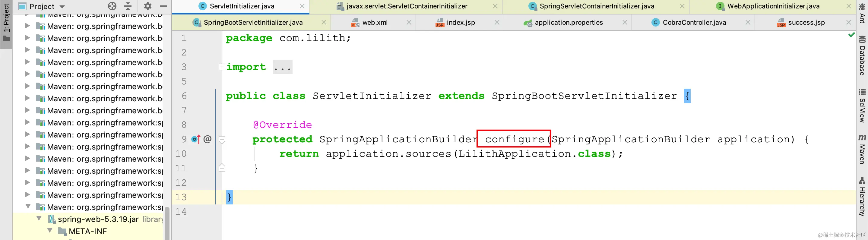Collapse the spring-web-5.3.19.jar node
Image resolution: width=868 pixels, height=240 pixels.
39,218
